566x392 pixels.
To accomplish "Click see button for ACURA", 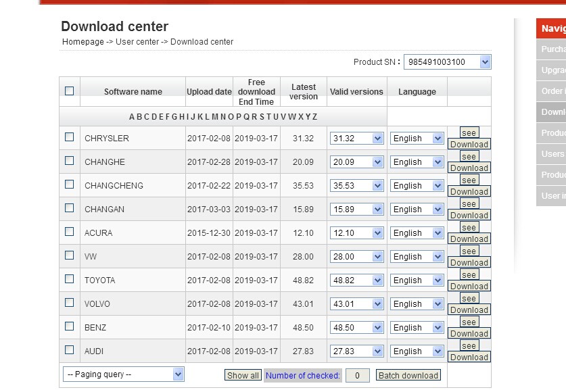I will (469, 228).
